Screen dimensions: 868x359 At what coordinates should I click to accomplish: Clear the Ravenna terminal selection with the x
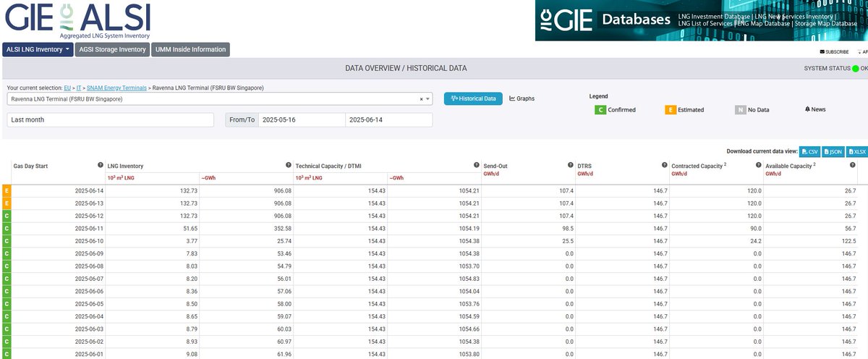click(421, 99)
